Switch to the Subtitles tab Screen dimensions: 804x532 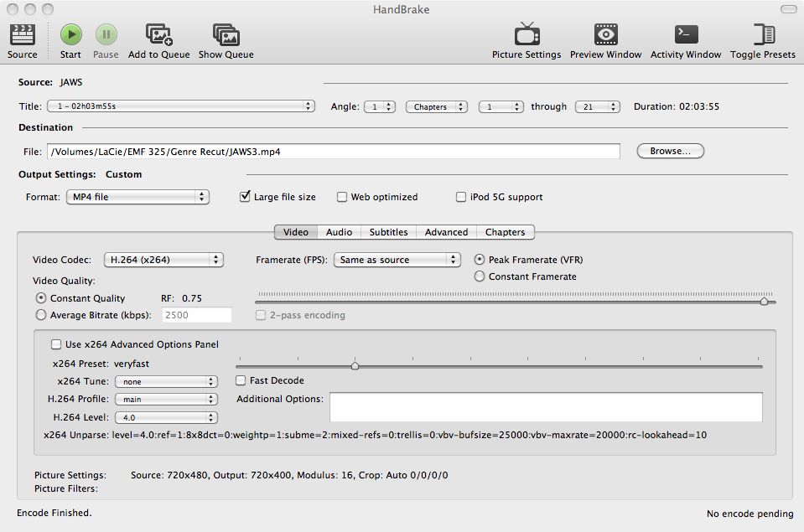coord(388,232)
